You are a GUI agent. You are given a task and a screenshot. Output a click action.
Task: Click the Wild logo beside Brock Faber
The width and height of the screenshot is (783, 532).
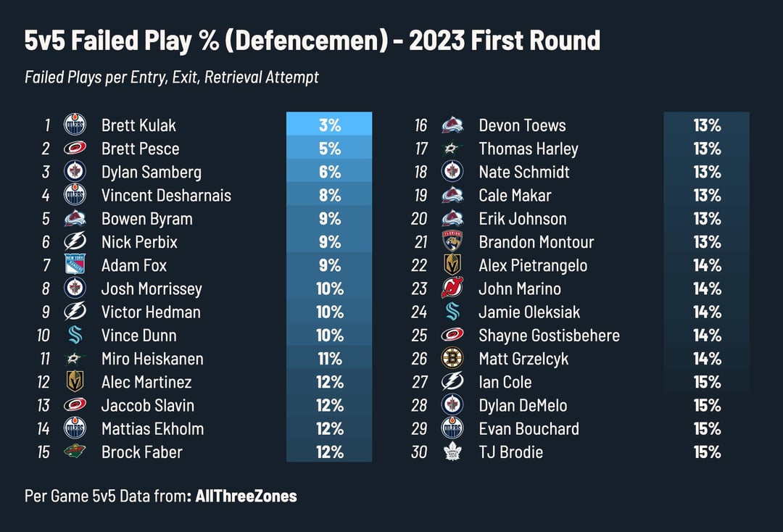[x=75, y=452]
